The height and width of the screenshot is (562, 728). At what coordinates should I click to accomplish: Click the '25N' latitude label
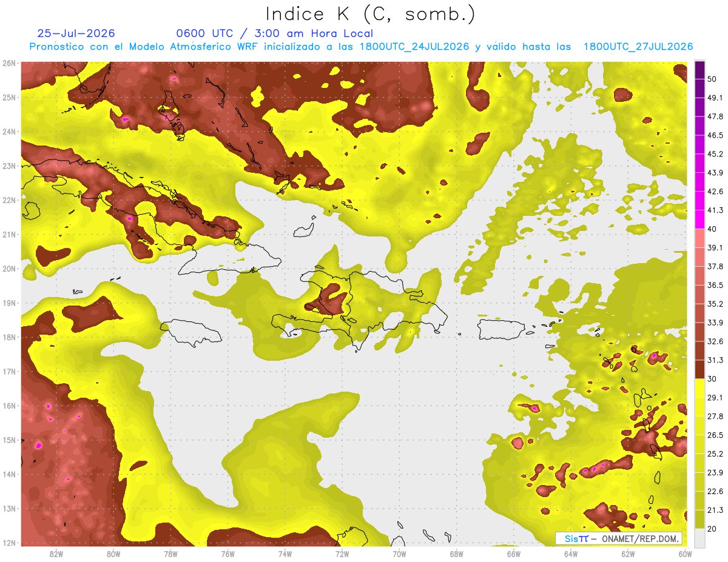point(9,97)
